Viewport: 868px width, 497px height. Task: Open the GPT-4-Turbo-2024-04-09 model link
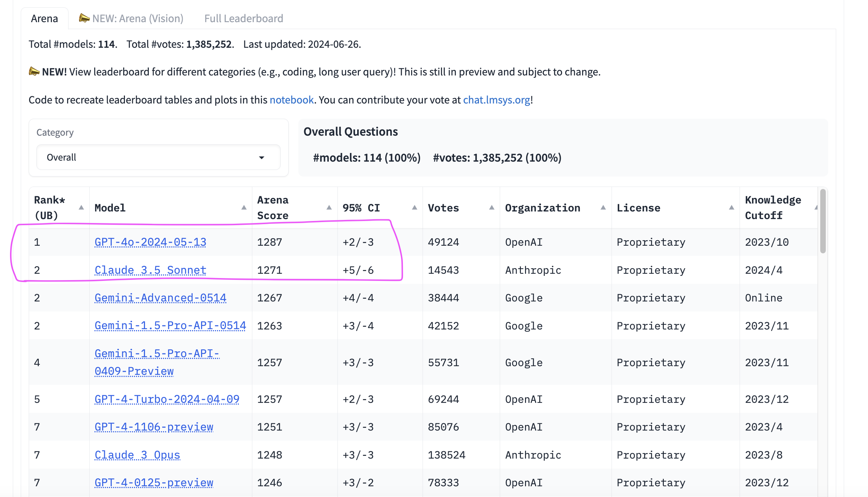tap(167, 399)
